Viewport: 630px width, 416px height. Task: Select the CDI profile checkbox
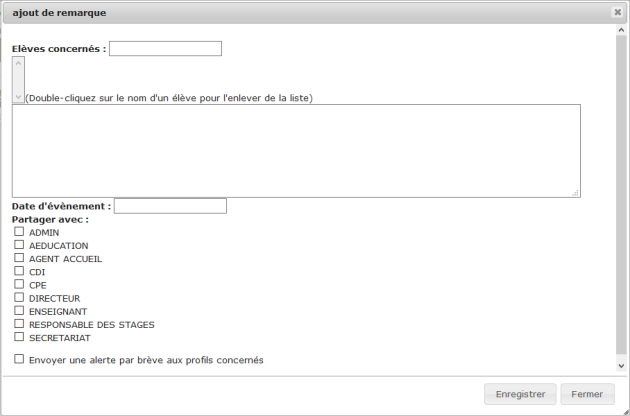19,271
